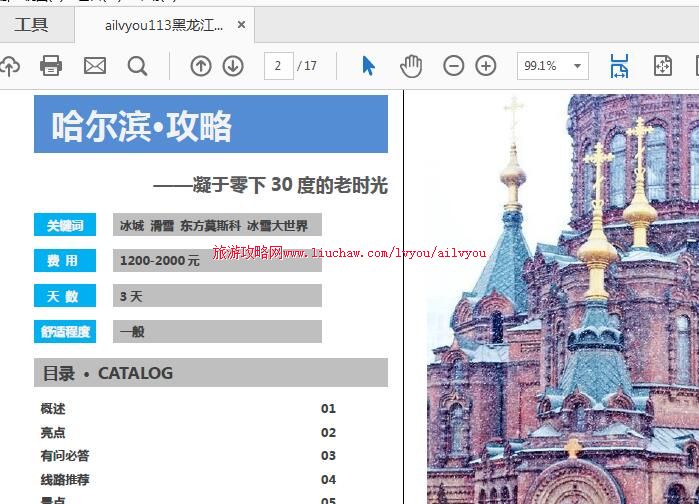This screenshot has width=699, height=504.
Task: Select the ailvyou113黑龙江 document tab
Action: [x=164, y=25]
